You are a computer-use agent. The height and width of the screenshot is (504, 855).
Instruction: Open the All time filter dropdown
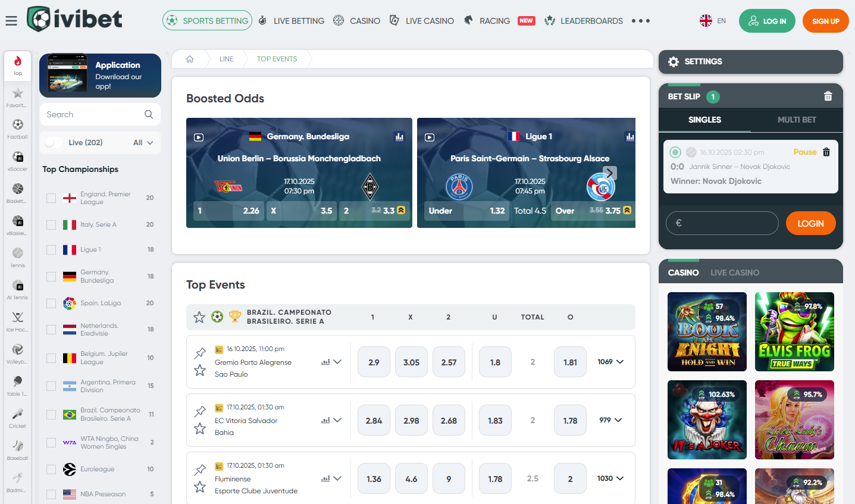click(143, 142)
